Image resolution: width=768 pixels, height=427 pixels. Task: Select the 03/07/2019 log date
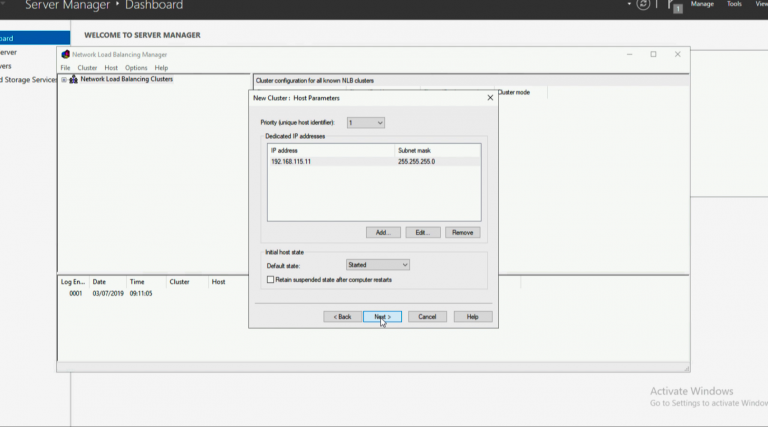[108, 293]
